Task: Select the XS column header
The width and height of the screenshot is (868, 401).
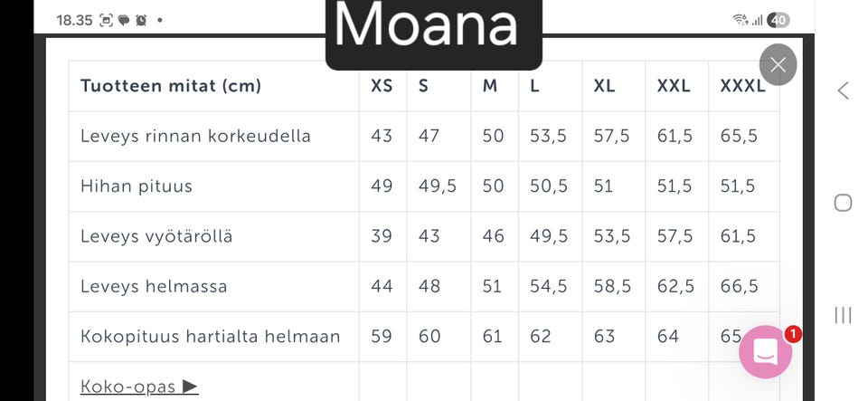Action: click(x=382, y=86)
